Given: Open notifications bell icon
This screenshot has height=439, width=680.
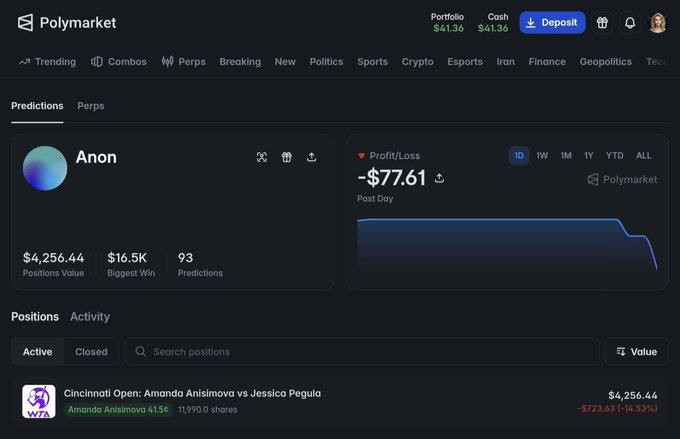Looking at the screenshot, I should coord(630,23).
